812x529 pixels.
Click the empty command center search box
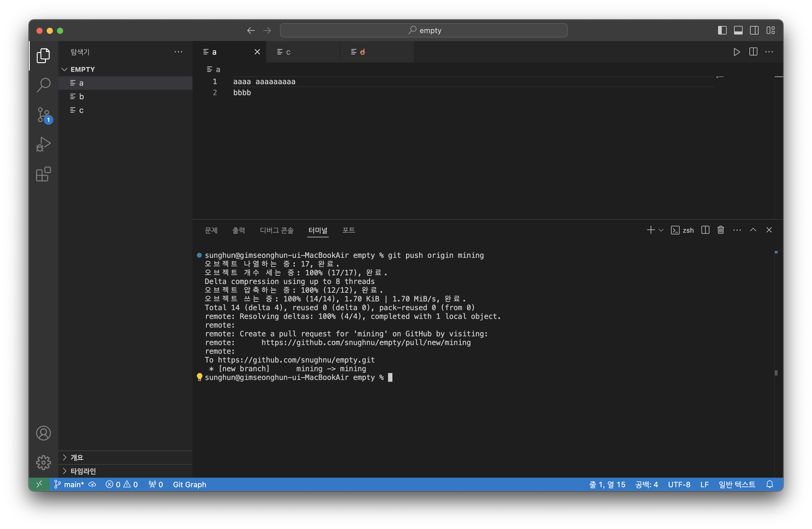[423, 30]
